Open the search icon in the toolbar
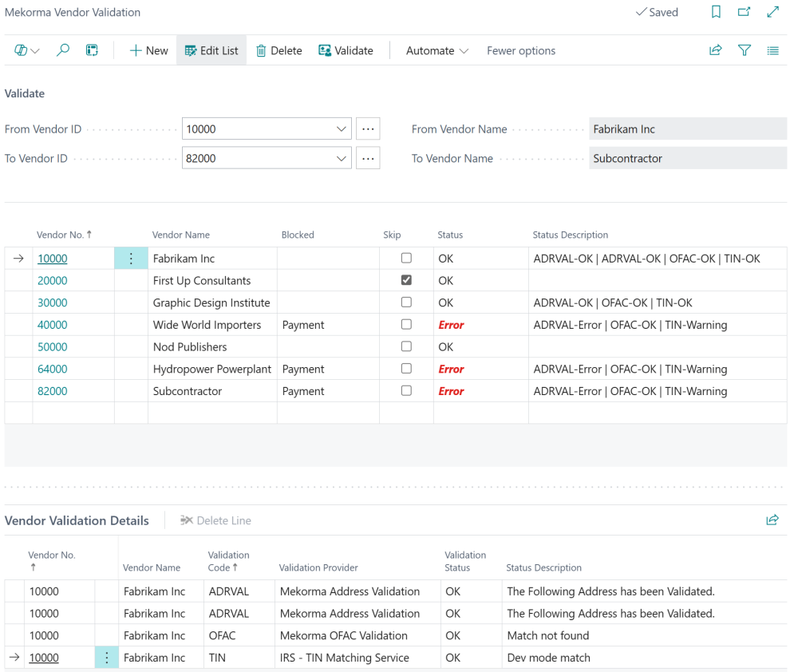 coord(63,49)
